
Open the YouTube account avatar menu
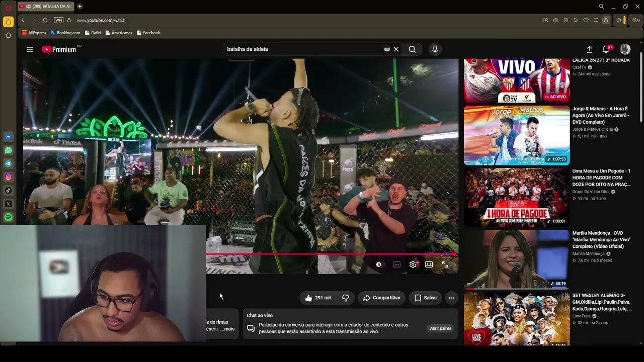pos(625,49)
